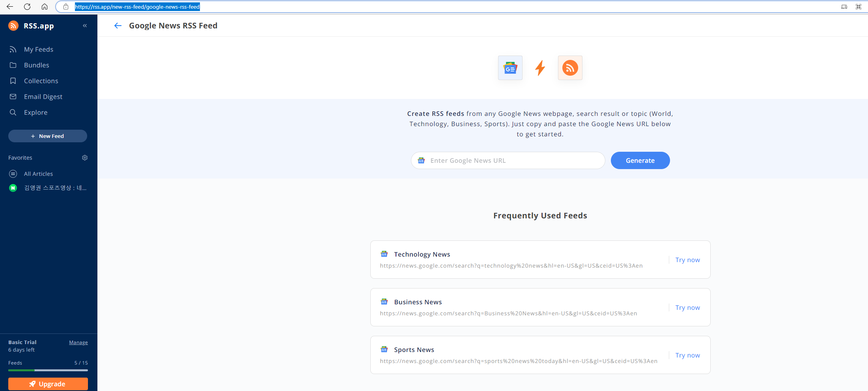Open Bundles in sidebar
Image resolution: width=868 pixels, height=391 pixels.
pyautogui.click(x=37, y=65)
